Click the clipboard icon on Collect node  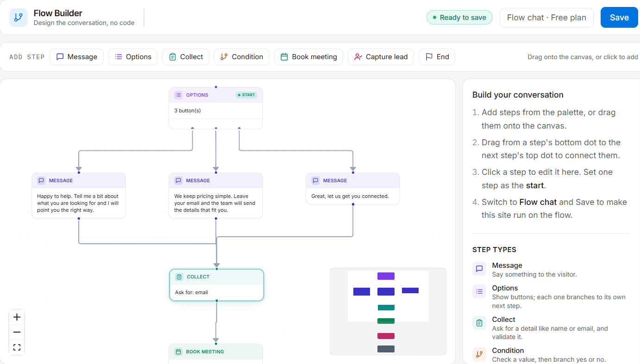[x=179, y=277]
